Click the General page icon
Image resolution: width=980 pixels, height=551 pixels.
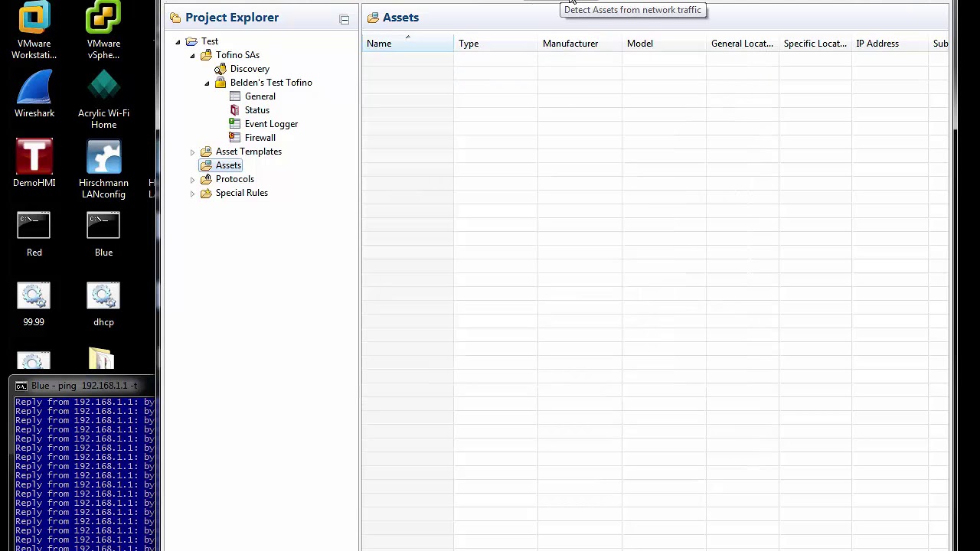tap(235, 96)
